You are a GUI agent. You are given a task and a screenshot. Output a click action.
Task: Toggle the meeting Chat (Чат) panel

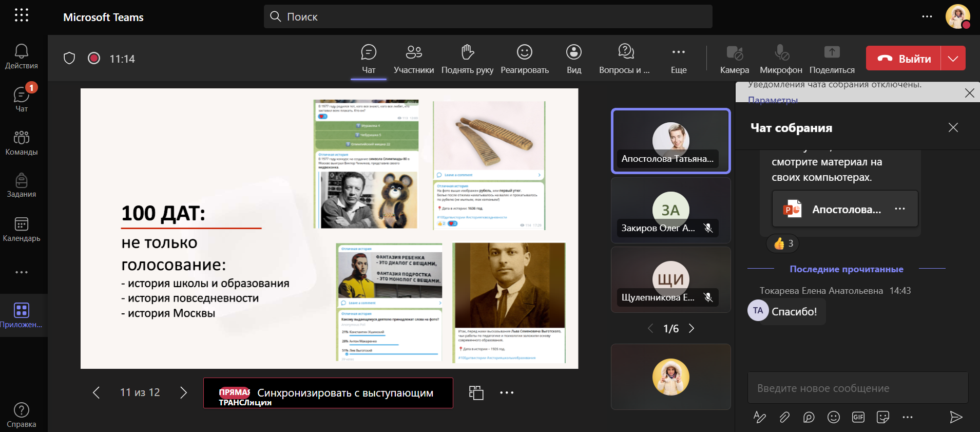click(x=369, y=59)
